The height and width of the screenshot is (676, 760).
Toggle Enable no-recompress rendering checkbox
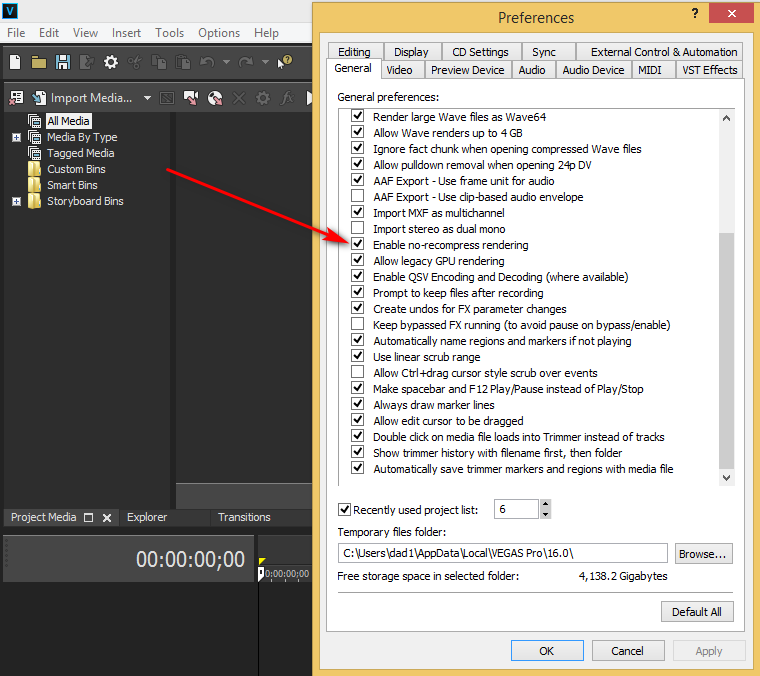point(357,243)
